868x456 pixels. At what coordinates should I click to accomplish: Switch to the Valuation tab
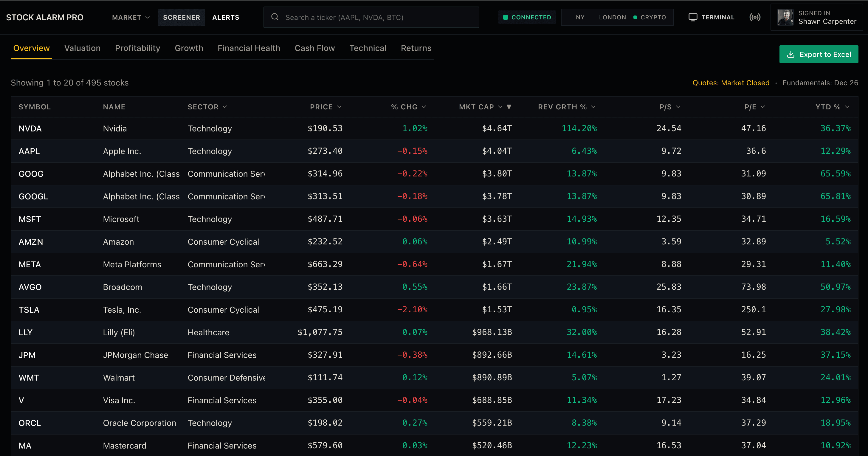(82, 48)
